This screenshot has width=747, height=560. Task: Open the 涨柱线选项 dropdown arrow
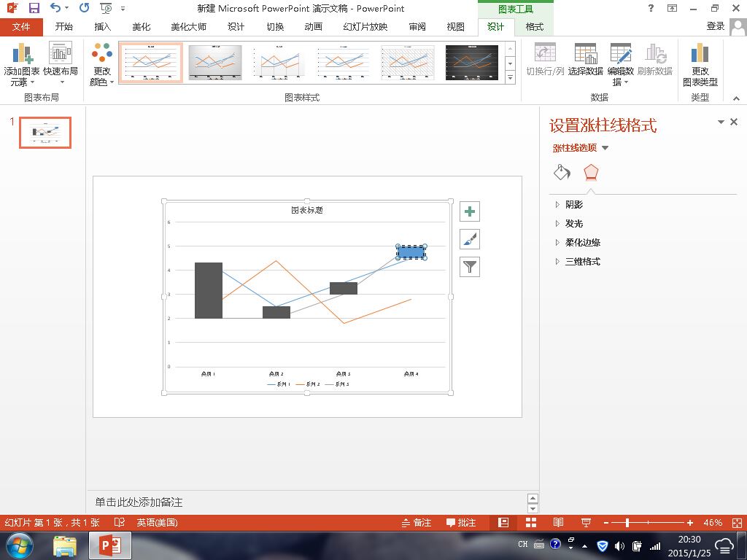tap(605, 148)
